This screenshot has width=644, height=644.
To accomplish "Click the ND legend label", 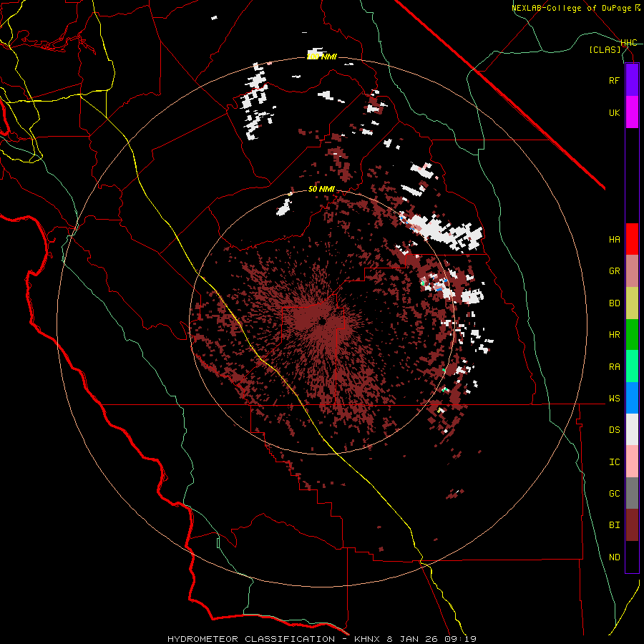I will (614, 557).
